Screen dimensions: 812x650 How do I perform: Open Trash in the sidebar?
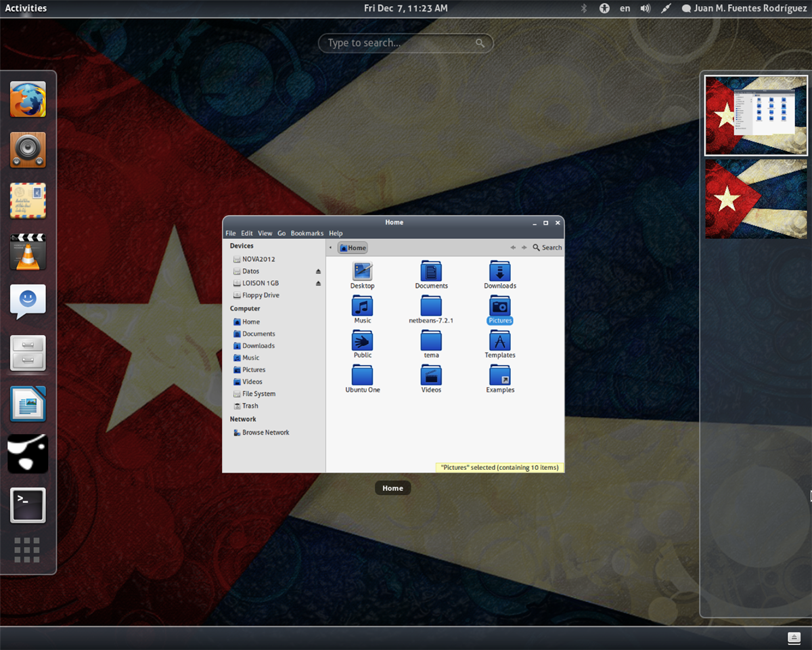pos(250,406)
